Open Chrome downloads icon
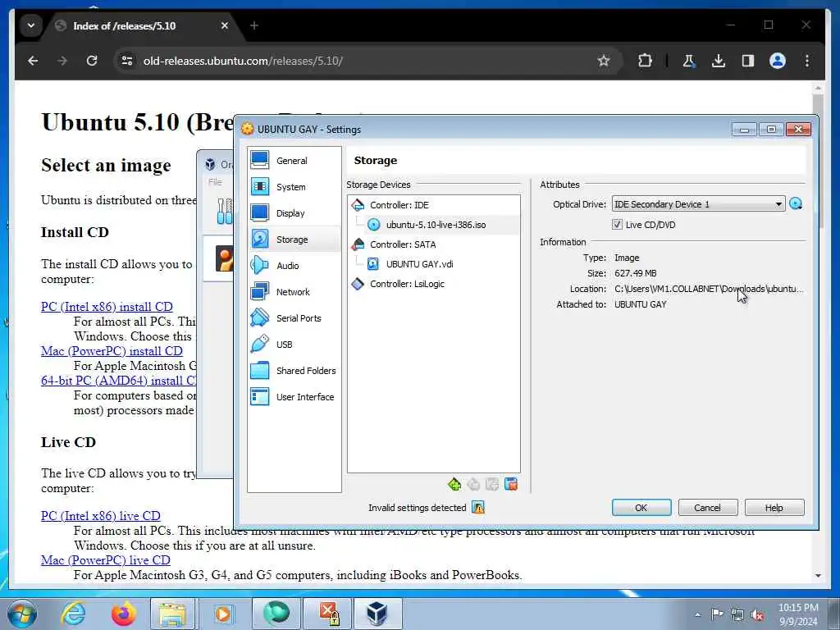This screenshot has height=630, width=840. click(719, 61)
